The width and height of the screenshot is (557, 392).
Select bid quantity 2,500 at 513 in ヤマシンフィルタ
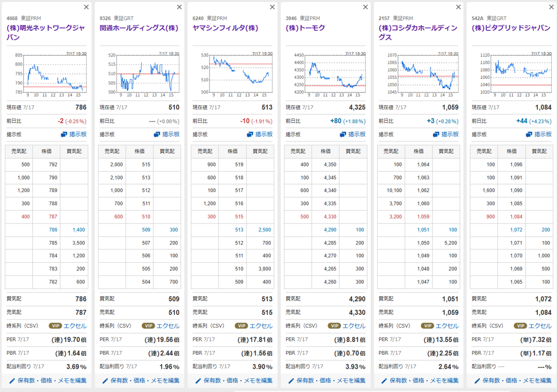click(264, 230)
